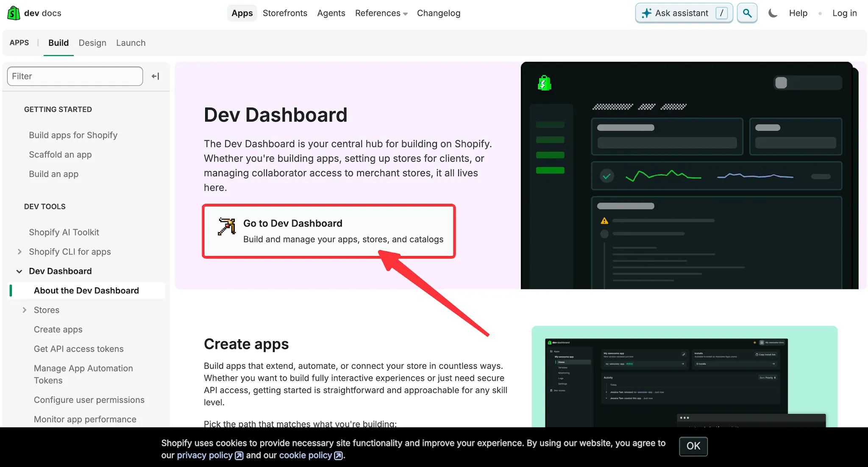Toggle dark mode with the moon icon
The height and width of the screenshot is (467, 868).
773,13
